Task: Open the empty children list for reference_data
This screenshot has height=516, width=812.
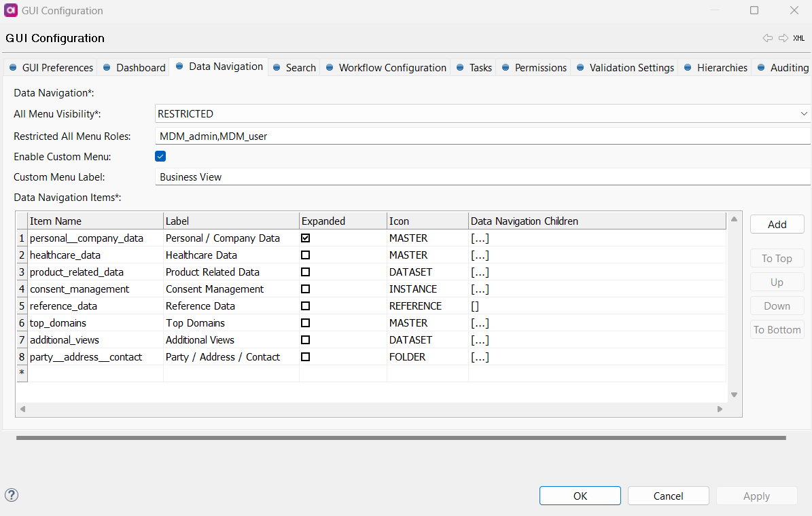Action: coord(476,306)
